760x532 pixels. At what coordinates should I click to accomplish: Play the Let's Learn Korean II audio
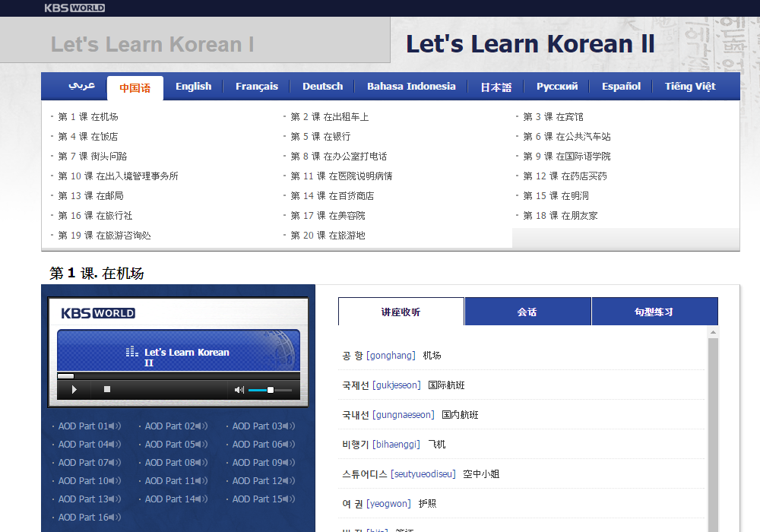click(x=74, y=390)
